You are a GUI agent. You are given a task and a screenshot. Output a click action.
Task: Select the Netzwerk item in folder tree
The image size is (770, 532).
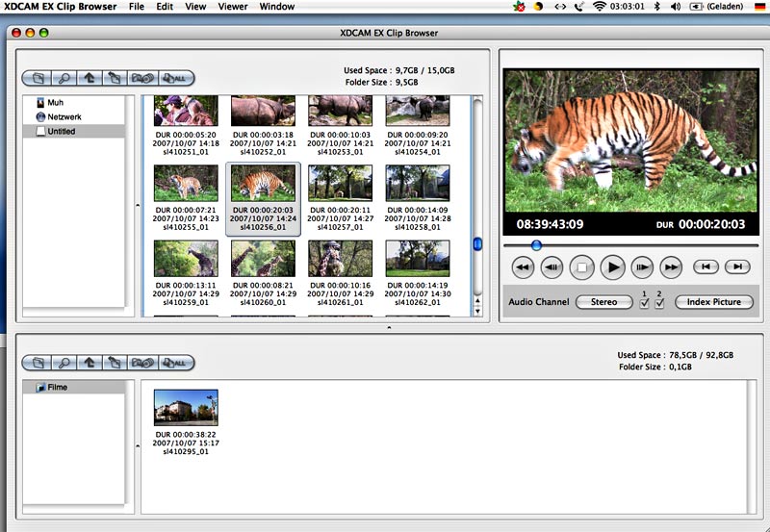tap(64, 116)
